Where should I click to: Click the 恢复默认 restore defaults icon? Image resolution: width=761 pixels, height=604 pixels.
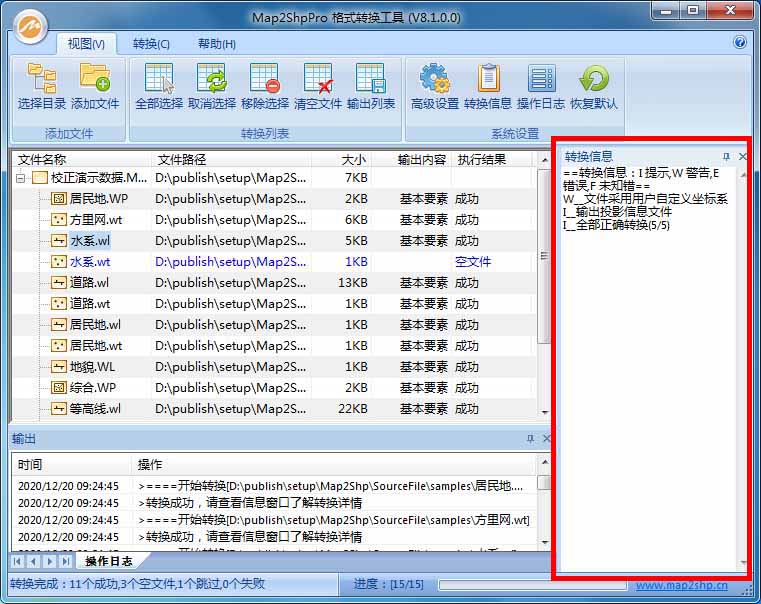pyautogui.click(x=594, y=78)
